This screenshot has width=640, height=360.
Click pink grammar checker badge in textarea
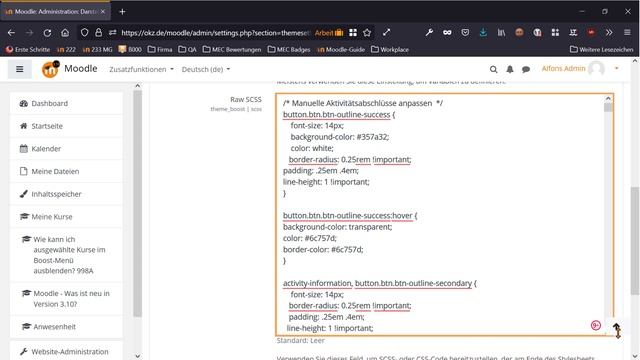(596, 325)
